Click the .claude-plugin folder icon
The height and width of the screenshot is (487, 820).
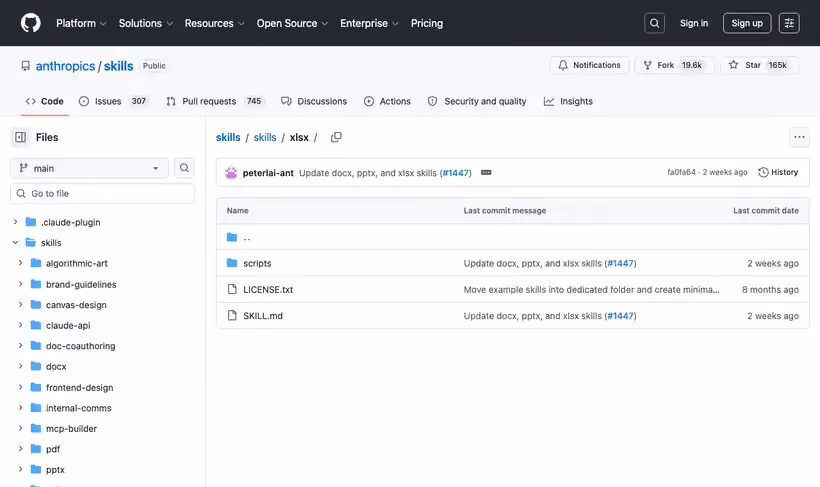pos(31,222)
